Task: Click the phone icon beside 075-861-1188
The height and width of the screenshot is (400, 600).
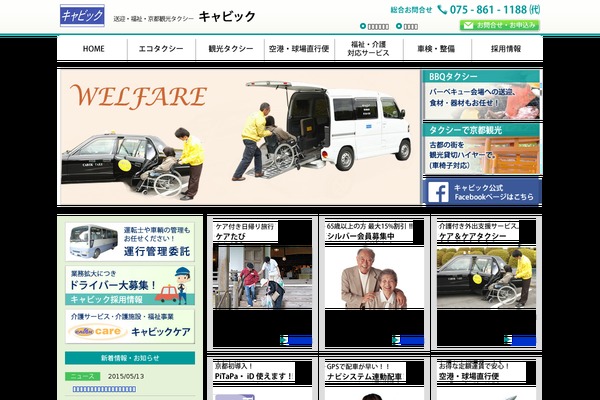Action: pyautogui.click(x=442, y=10)
